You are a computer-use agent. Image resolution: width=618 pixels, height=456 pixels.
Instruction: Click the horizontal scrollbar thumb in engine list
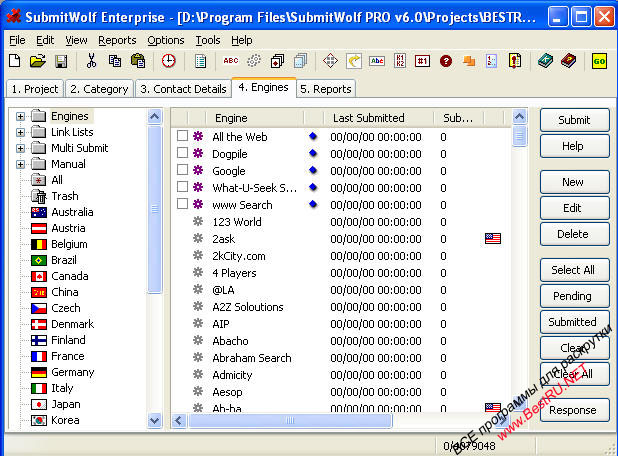(290, 421)
